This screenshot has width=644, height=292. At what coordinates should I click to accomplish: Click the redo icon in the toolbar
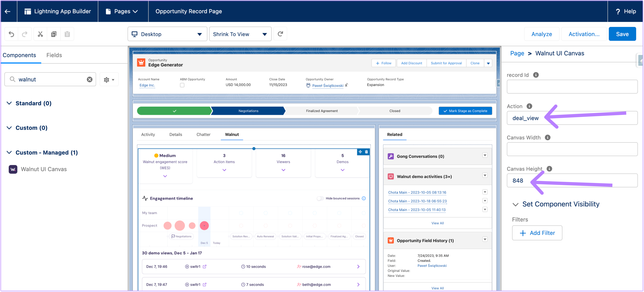(24, 34)
